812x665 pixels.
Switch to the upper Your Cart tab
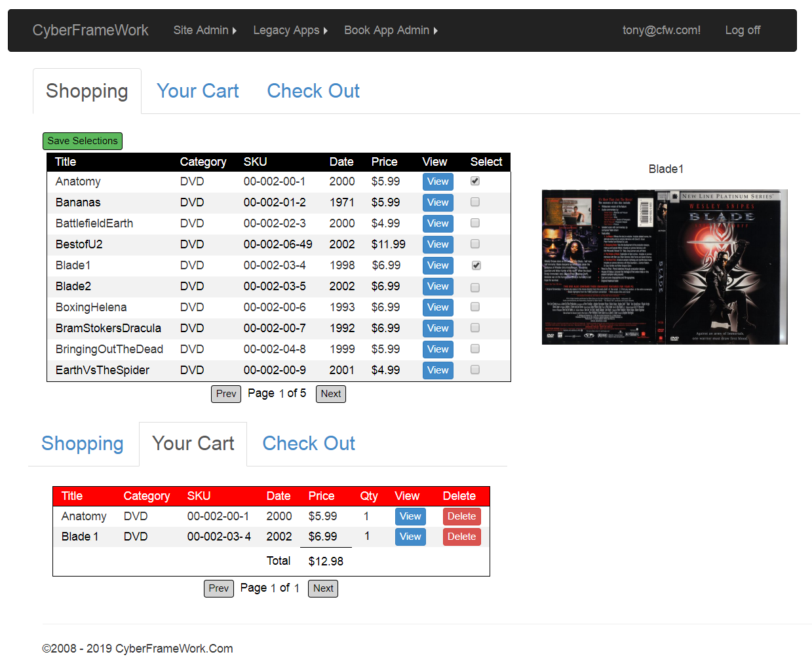pyautogui.click(x=198, y=91)
